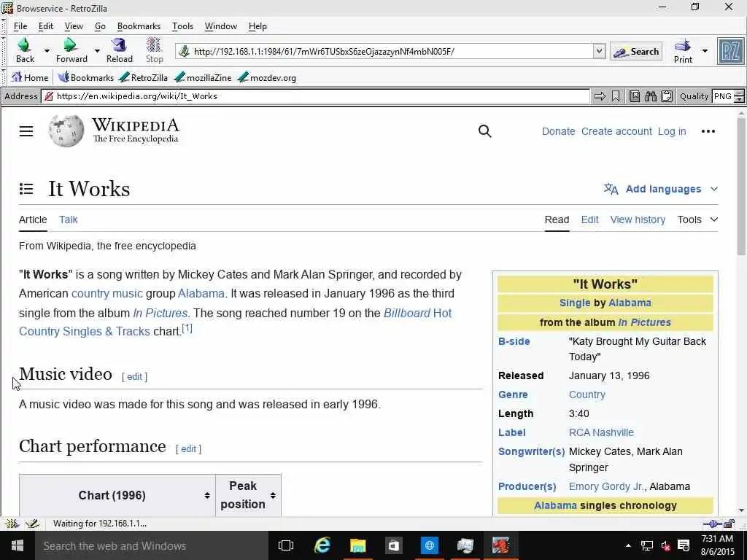Click the bookmarks page icon in Address bar

[x=635, y=96]
